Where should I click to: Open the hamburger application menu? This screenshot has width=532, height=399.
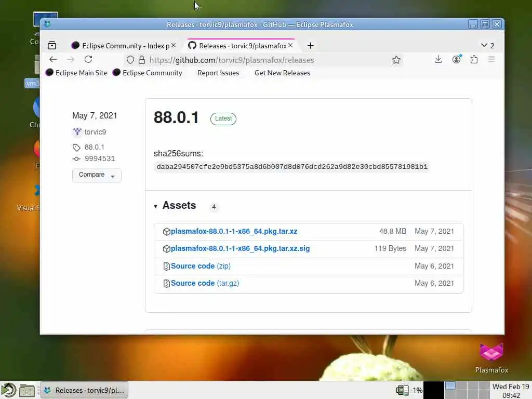491,60
